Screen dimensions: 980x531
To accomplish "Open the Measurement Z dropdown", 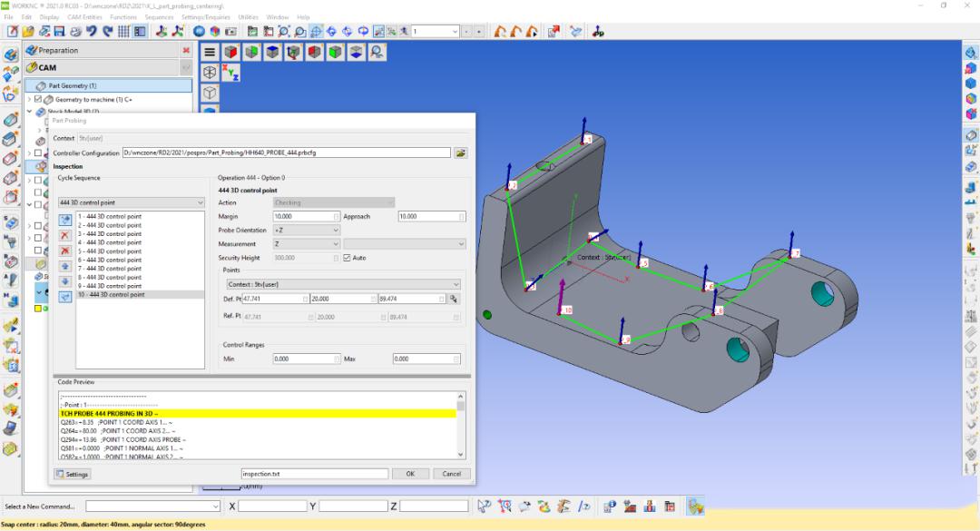I will 307,244.
